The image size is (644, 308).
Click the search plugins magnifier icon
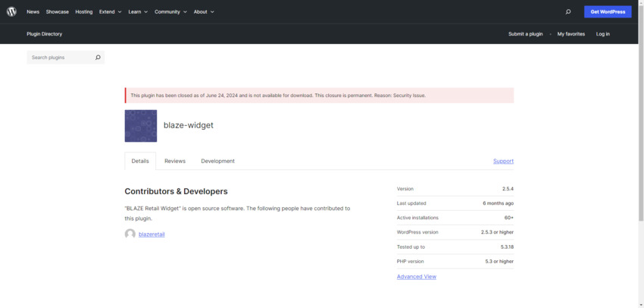[98, 58]
